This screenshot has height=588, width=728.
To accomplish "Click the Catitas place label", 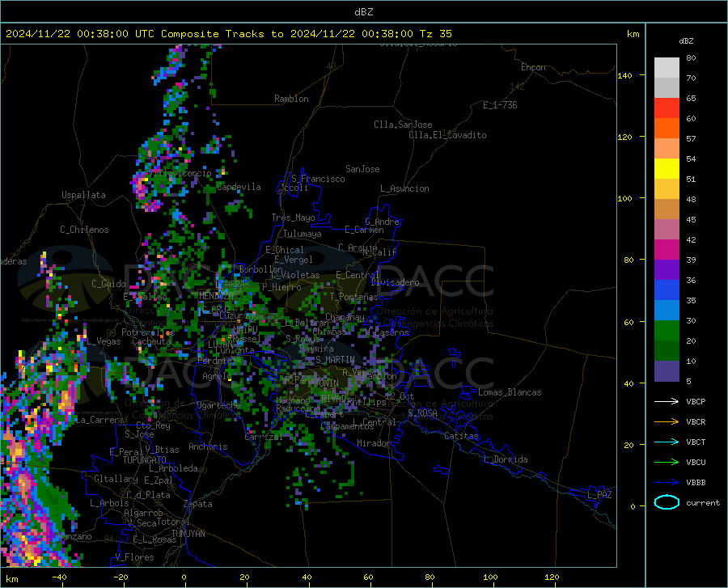I will [462, 436].
